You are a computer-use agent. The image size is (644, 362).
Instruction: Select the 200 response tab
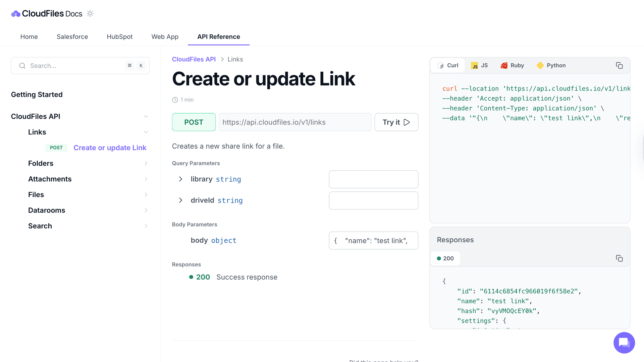[445, 258]
